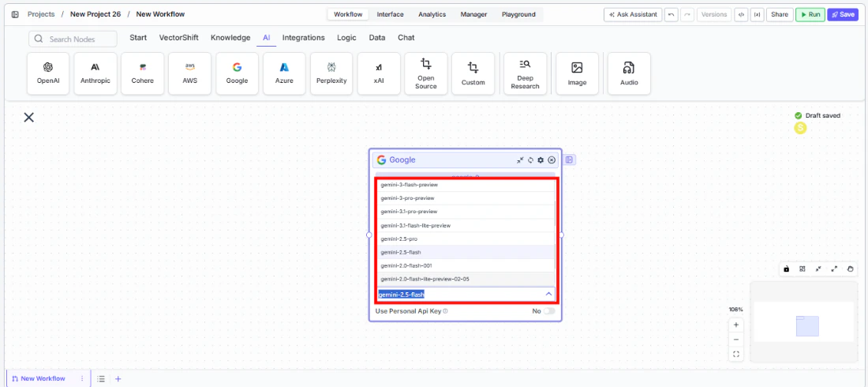Add an Anthropic node
868x387 pixels.
tap(95, 73)
